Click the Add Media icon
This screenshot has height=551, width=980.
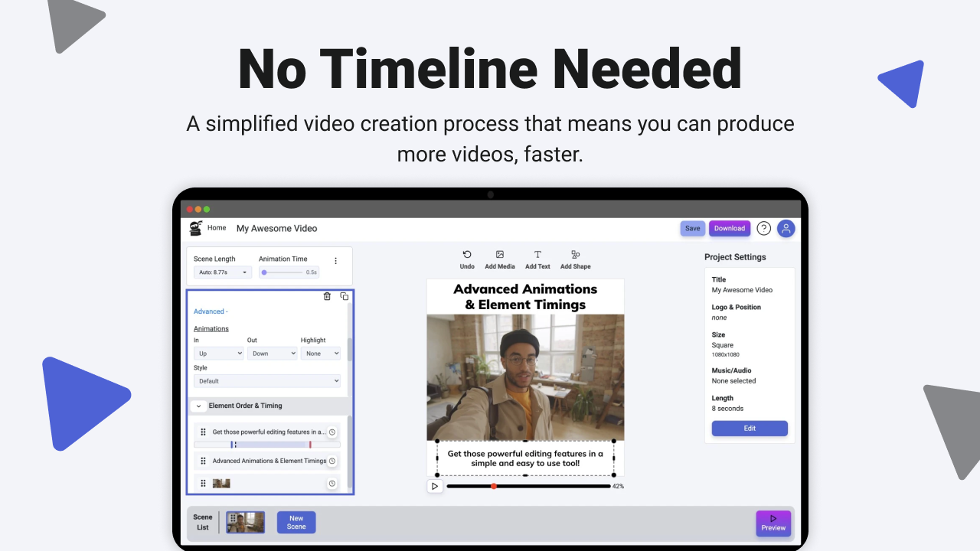pos(500,255)
